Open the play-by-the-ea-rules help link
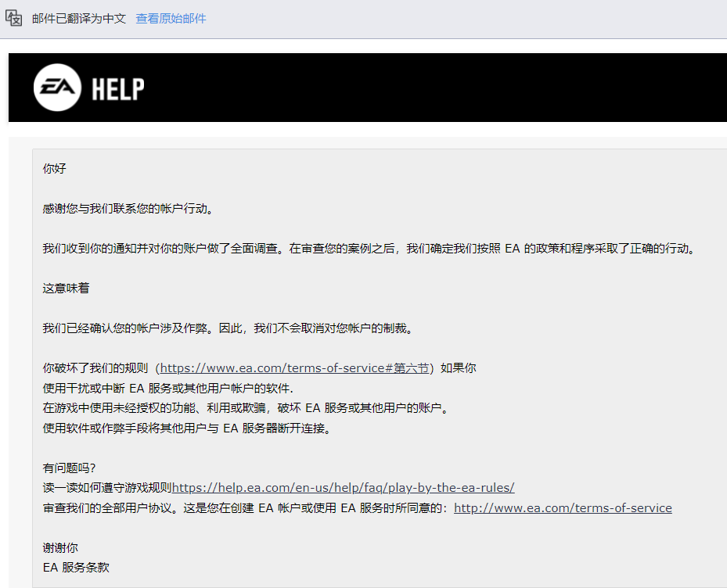This screenshot has height=588, width=727. pyautogui.click(x=343, y=487)
